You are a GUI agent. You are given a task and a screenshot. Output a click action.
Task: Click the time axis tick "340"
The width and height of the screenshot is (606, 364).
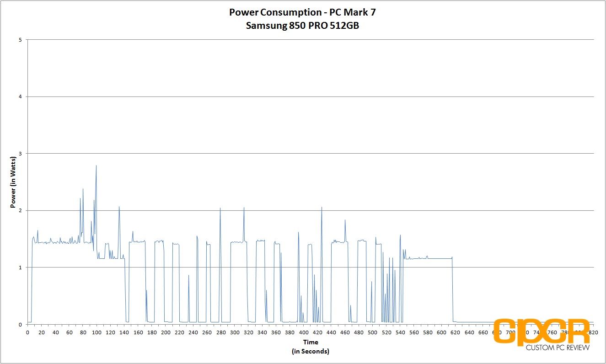pos(263,332)
